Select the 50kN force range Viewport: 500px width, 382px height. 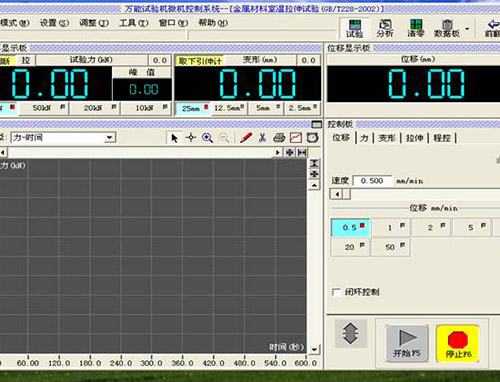pos(44,108)
